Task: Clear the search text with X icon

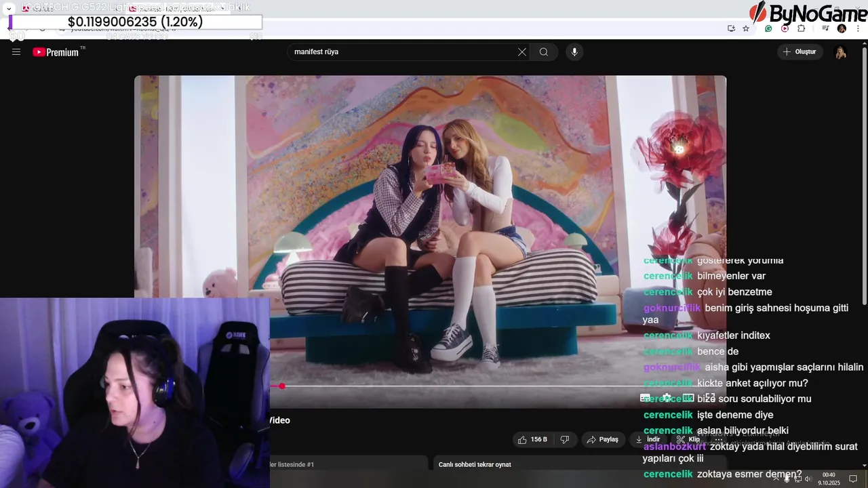Action: coord(522,52)
